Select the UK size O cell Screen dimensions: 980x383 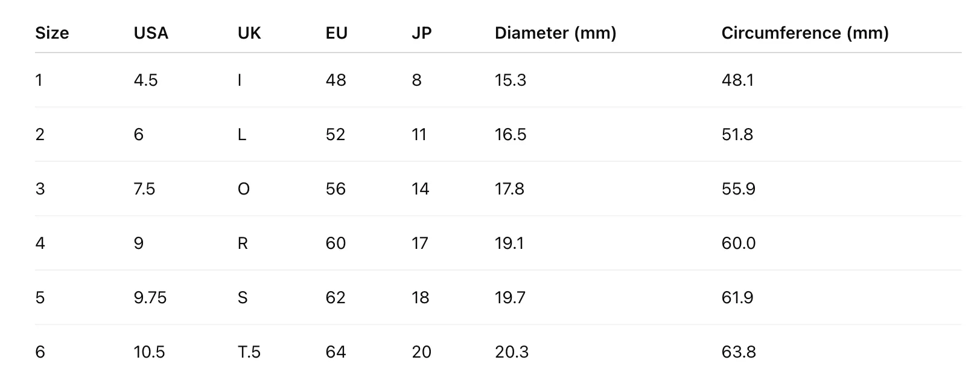pos(244,188)
